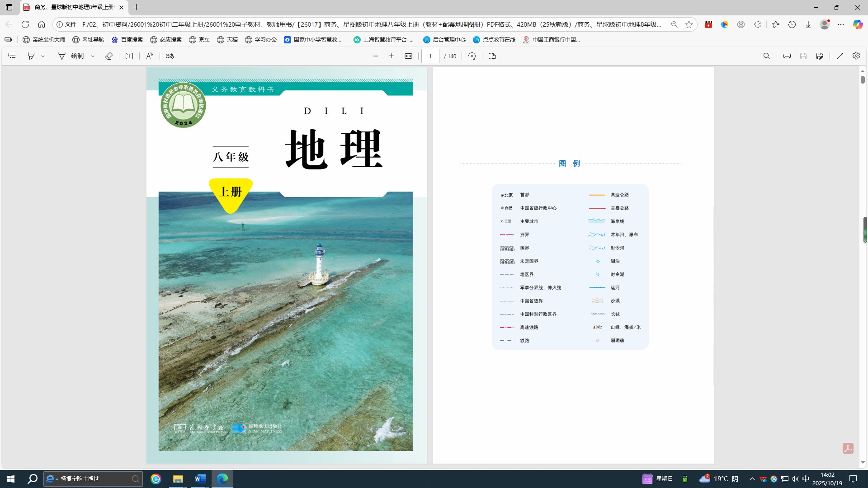Screen dimensions: 868x488
Task: Toggle fit to width view
Action: pyautogui.click(x=408, y=56)
